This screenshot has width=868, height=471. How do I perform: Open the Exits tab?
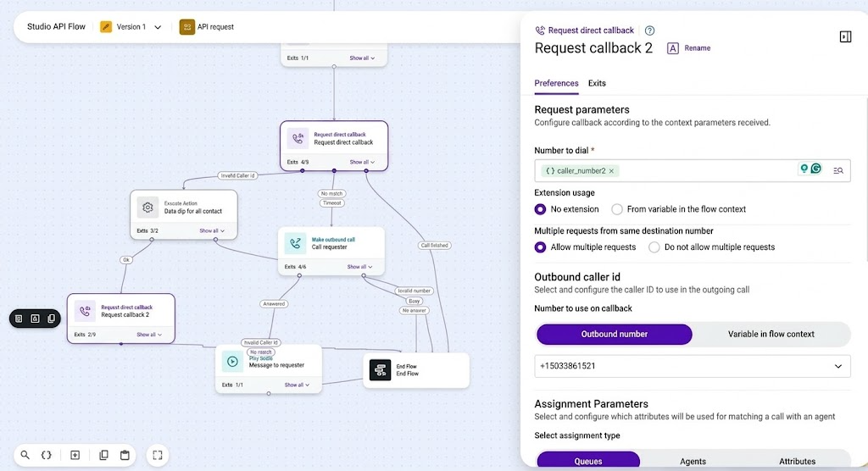point(597,83)
